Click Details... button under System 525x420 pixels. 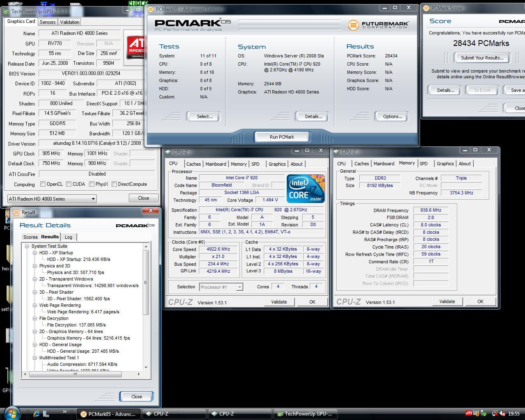313,116
